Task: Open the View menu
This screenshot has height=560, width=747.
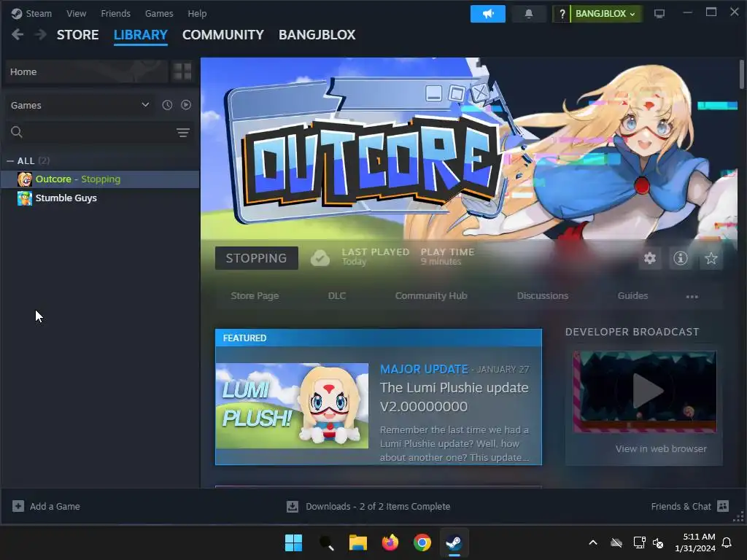Action: tap(76, 13)
